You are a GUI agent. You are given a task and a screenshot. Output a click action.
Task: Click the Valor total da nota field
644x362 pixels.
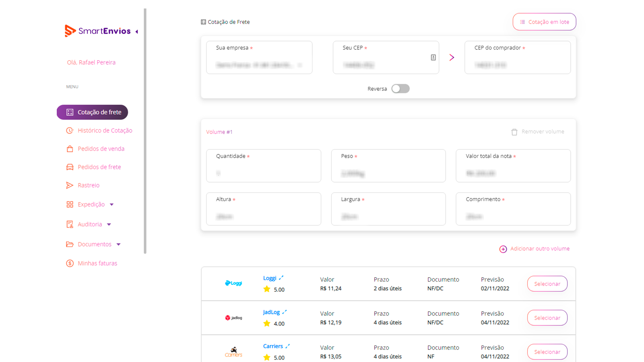(513, 166)
